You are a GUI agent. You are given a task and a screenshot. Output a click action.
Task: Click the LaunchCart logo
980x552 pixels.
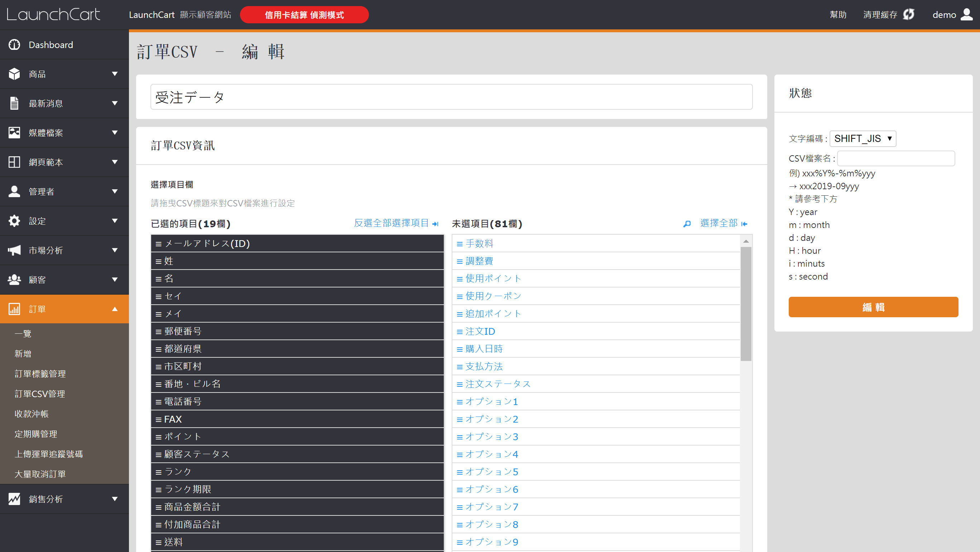pyautogui.click(x=53, y=14)
